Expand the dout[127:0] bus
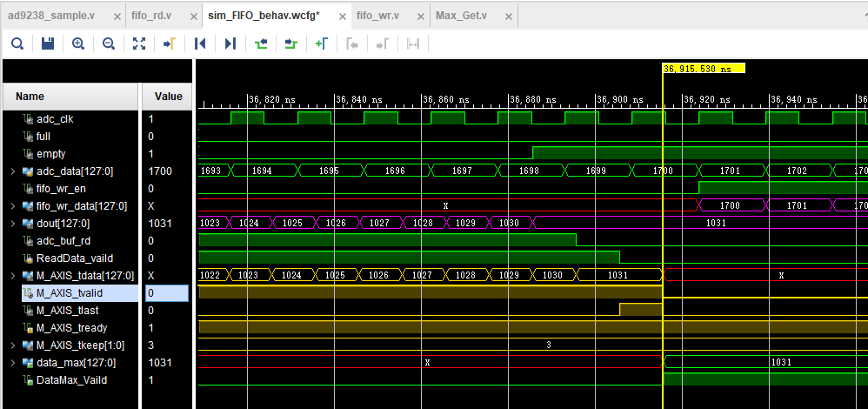868x409 pixels. [13, 224]
